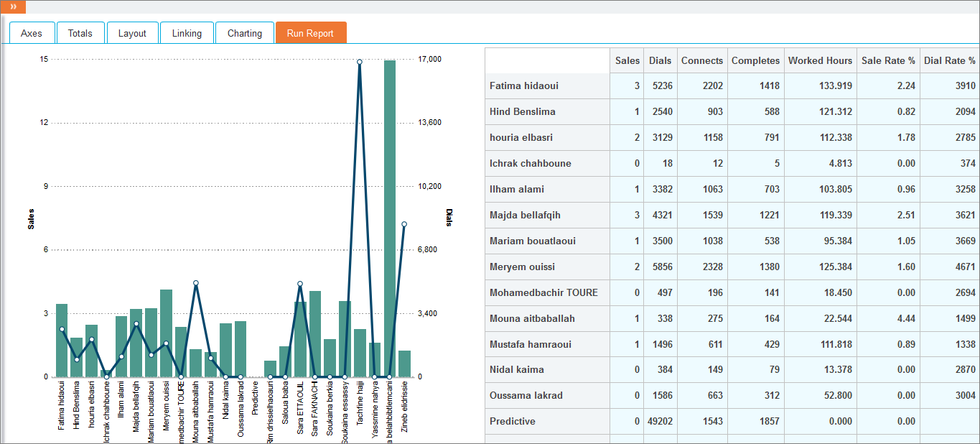This screenshot has width=980, height=444.
Task: Click the tallest green Dials bar in chart
Action: tap(390, 218)
